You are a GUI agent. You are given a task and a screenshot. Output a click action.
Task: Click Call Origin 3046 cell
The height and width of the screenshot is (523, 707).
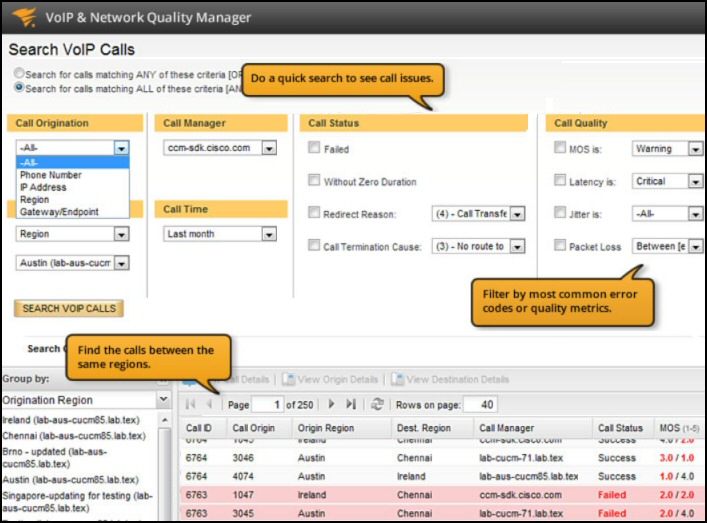243,458
